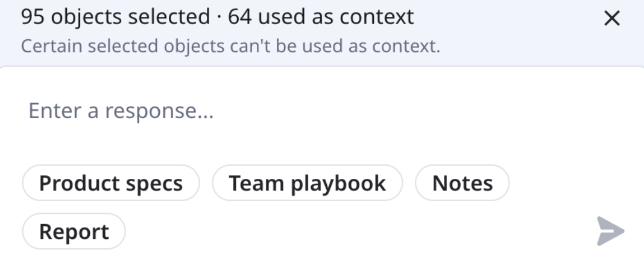The width and height of the screenshot is (644, 271).
Task: Submit message using the send arrow
Action: (610, 231)
